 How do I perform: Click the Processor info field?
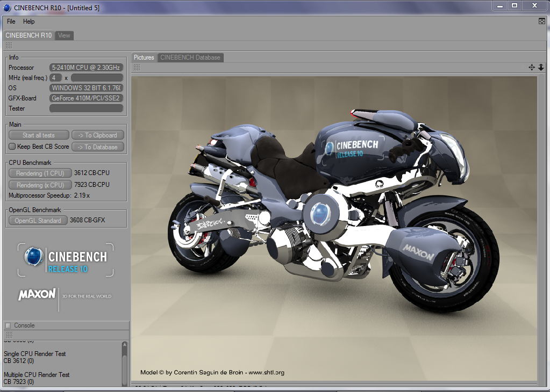click(86, 68)
